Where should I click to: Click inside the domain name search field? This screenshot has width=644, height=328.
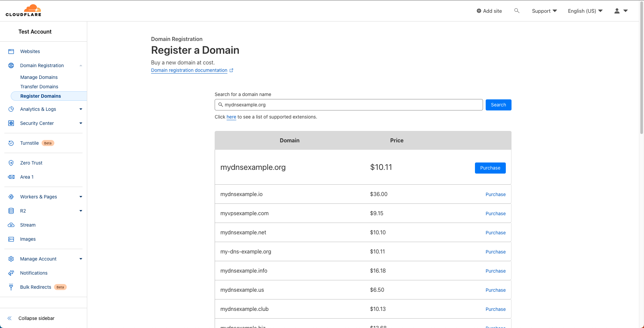point(348,105)
